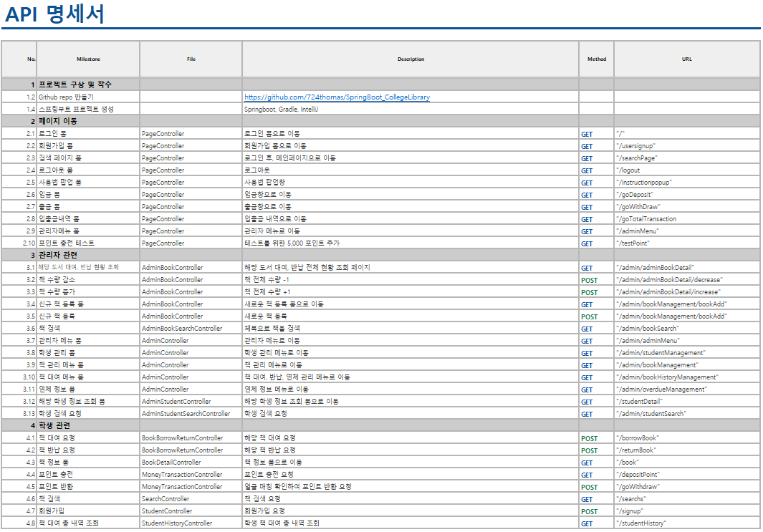The width and height of the screenshot is (763, 532).
Task: Select the "Description" column header
Action: (411, 59)
